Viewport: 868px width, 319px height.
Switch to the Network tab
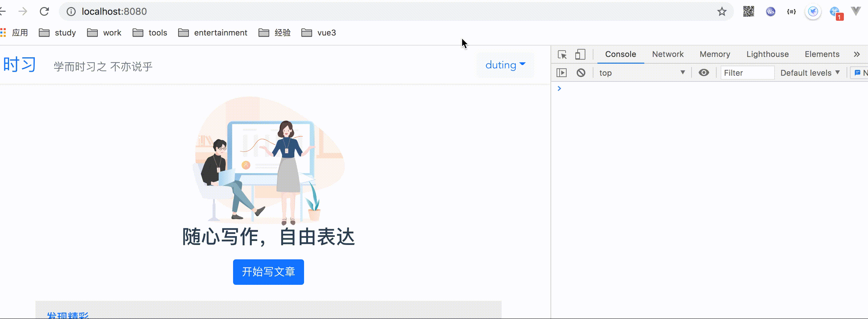[x=667, y=54]
